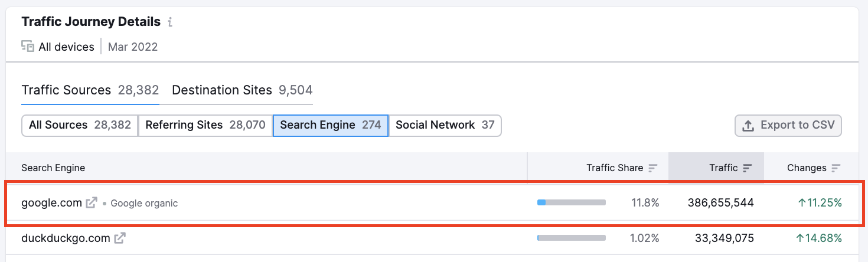Select the Social Network filter
This screenshot has width=868, height=262.
(445, 125)
